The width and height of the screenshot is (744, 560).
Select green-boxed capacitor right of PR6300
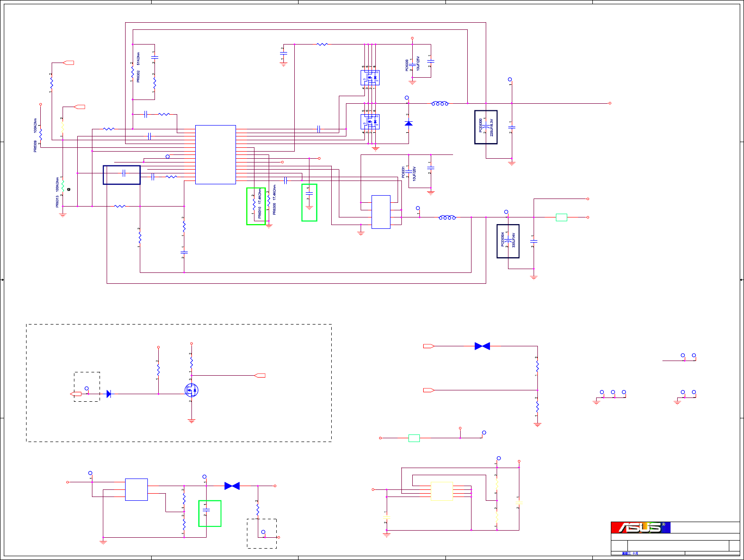(309, 193)
